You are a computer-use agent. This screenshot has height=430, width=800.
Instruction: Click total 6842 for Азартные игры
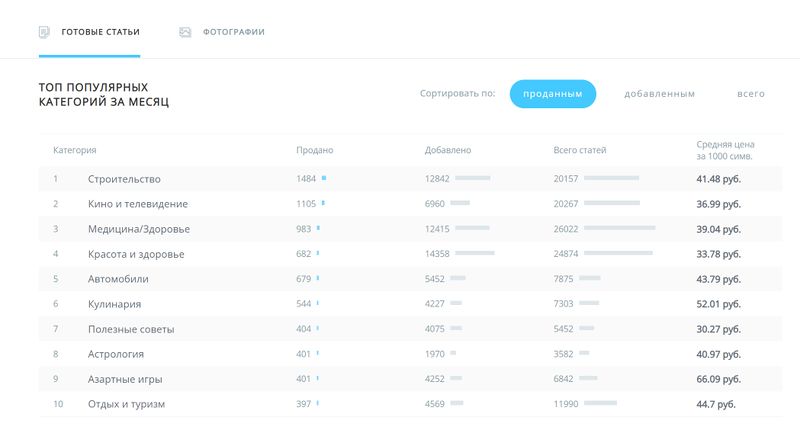coord(563,378)
